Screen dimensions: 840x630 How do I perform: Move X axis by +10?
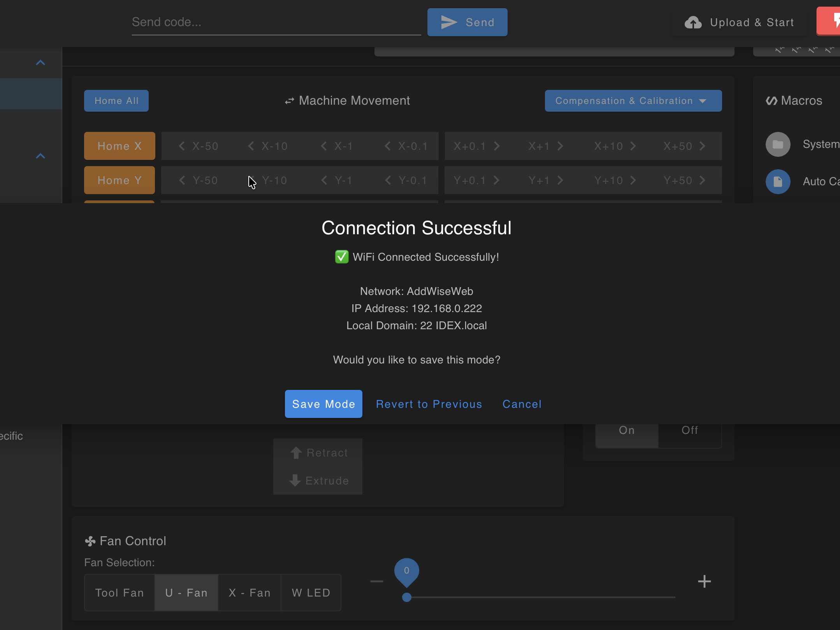pos(615,146)
